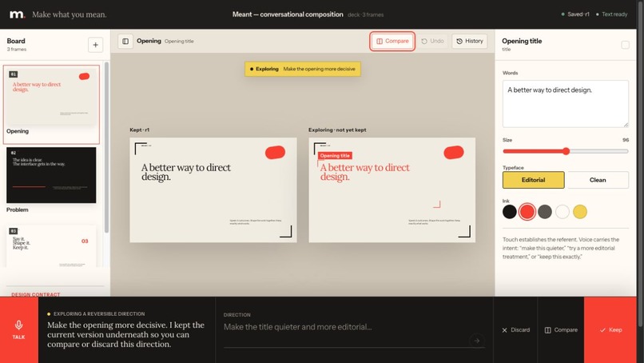Select frame 03 'Say it. Shape it.' thumbnail
The width and height of the screenshot is (644, 363).
[x=51, y=246]
